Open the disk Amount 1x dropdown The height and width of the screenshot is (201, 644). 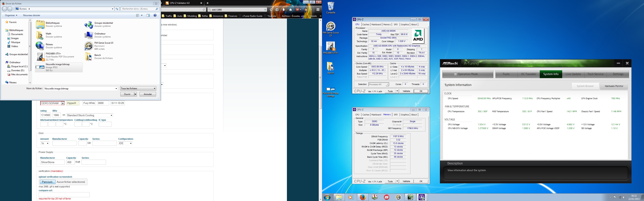tap(45, 143)
